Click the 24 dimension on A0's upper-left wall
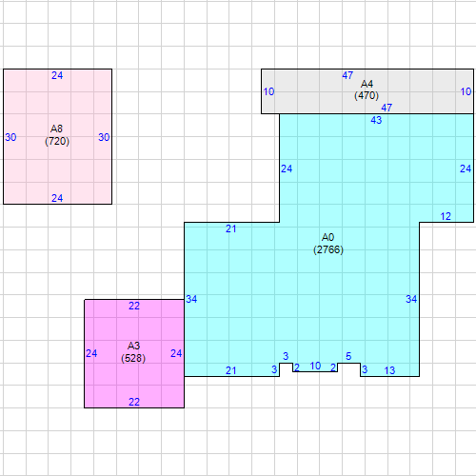This screenshot has height=476, width=476. point(287,169)
